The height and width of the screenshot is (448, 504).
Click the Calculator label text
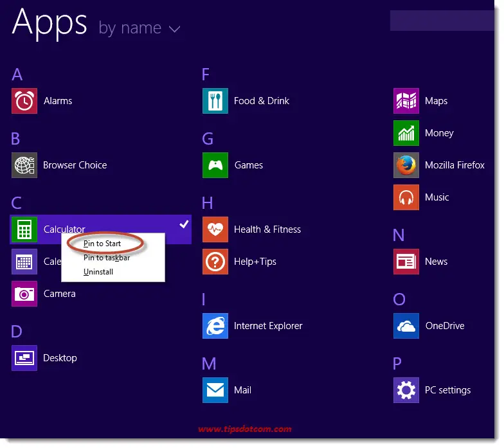click(64, 229)
